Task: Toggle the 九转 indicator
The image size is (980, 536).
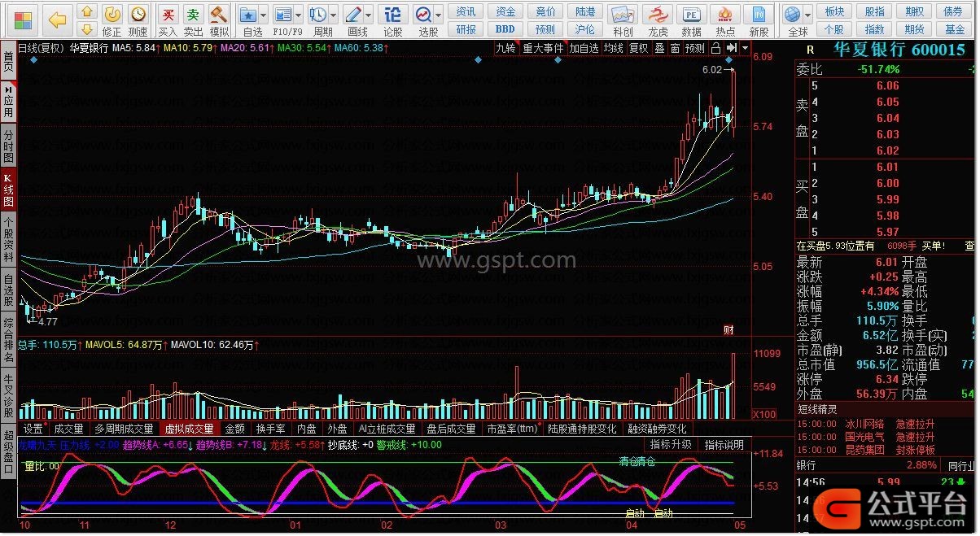Action: coord(505,48)
